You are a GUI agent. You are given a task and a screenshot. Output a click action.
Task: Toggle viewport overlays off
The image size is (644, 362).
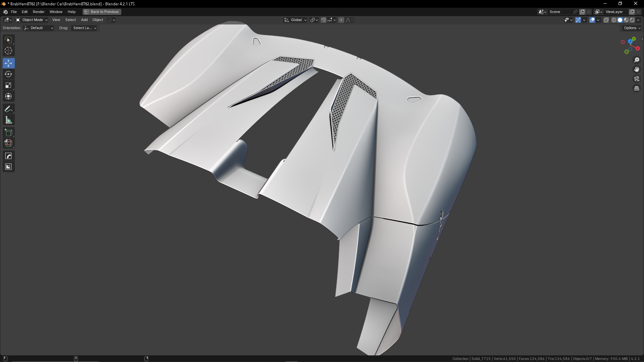coord(592,20)
